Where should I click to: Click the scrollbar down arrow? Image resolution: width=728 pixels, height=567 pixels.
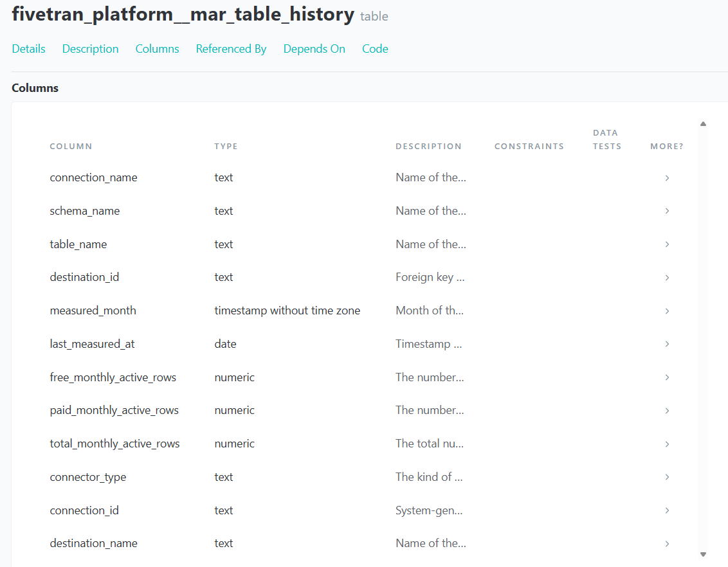click(703, 554)
